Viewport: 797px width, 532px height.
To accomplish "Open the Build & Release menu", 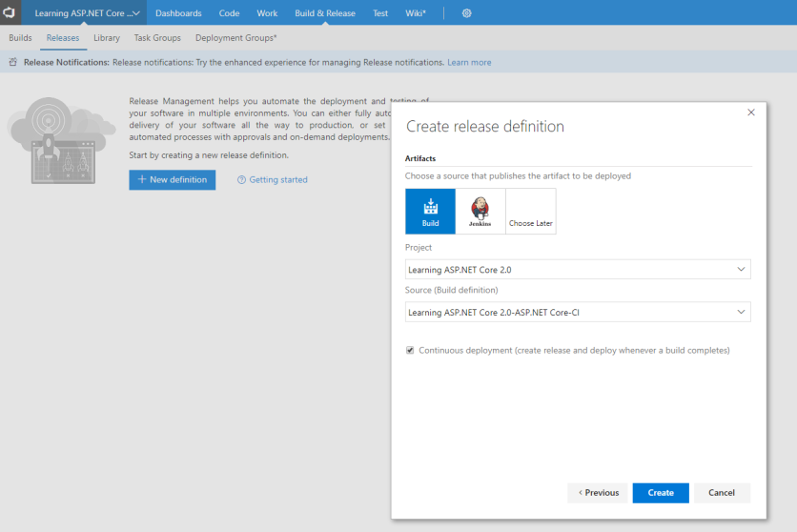I will tap(325, 13).
